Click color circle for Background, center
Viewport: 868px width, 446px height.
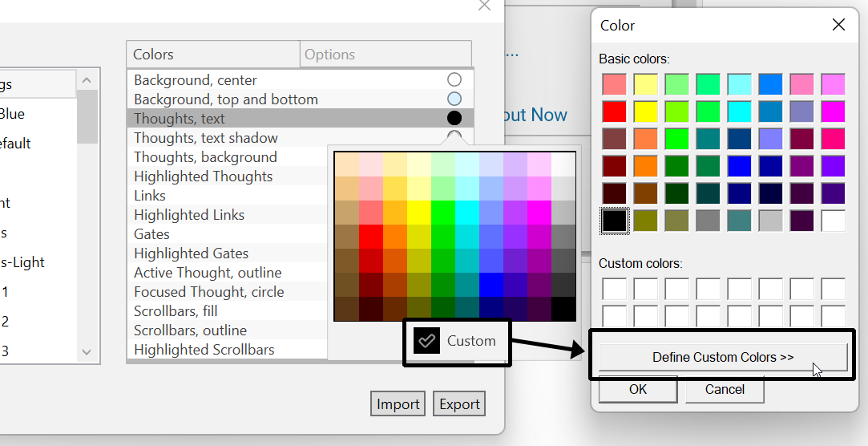pyautogui.click(x=454, y=79)
